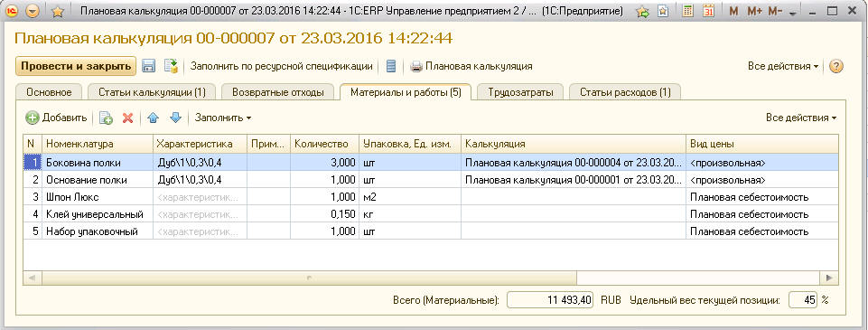The image size is (868, 330).
Task: Click the M memory button
Action: pyautogui.click(x=733, y=11)
